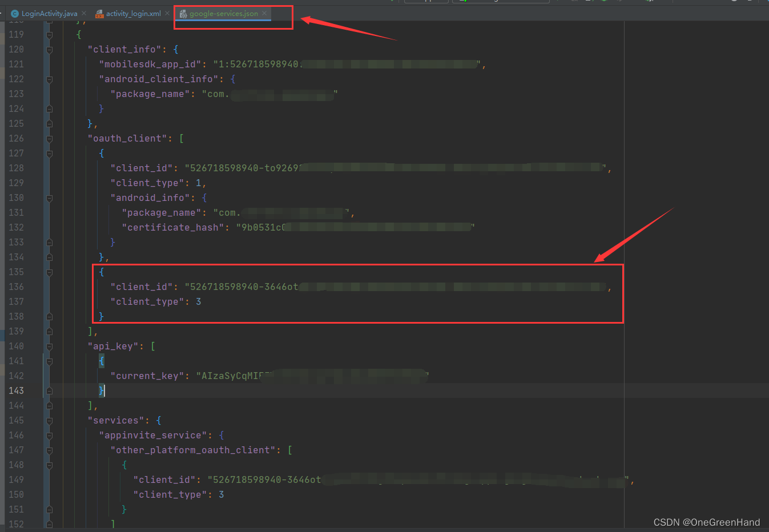Click the file icon on google-services.json tab
The image size is (769, 532).
tap(183, 13)
